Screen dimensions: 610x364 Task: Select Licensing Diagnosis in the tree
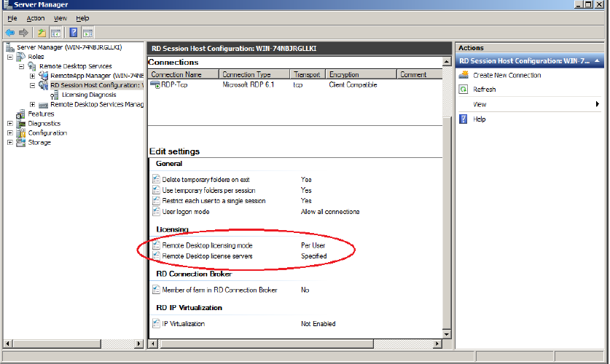[89, 95]
